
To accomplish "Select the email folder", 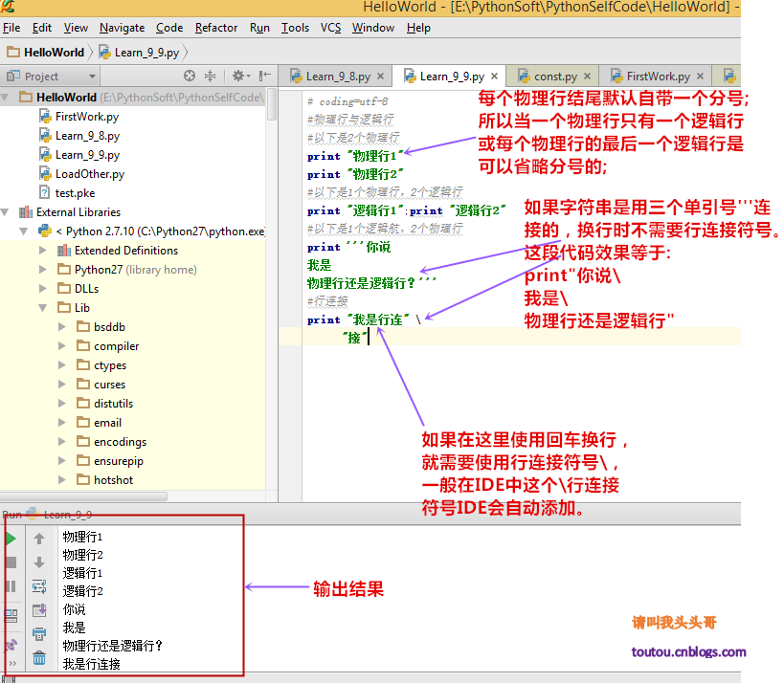I will [99, 423].
